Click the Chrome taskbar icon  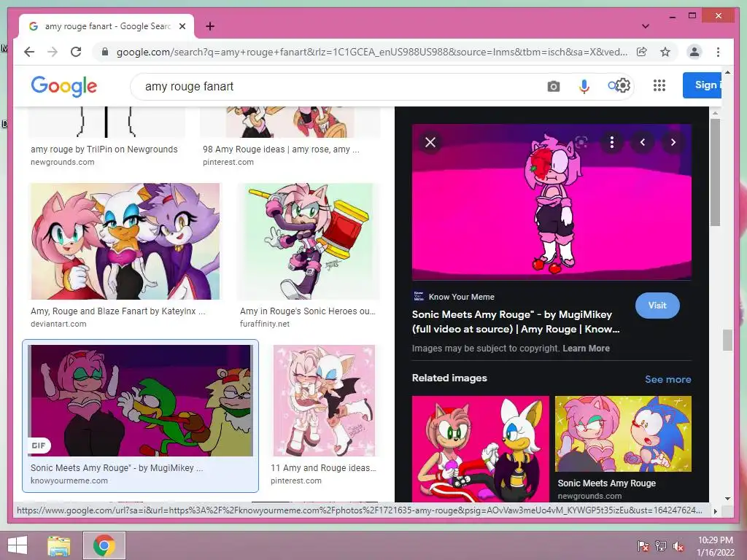click(104, 545)
